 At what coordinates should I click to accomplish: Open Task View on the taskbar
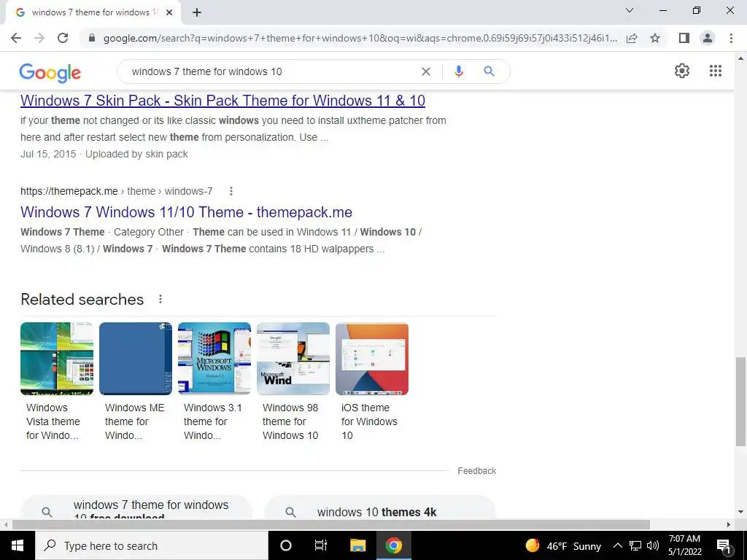click(321, 545)
